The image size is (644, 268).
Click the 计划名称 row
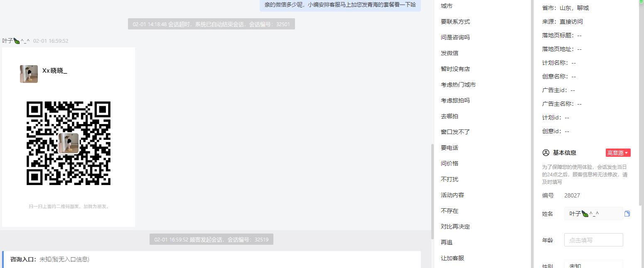pyautogui.click(x=559, y=63)
